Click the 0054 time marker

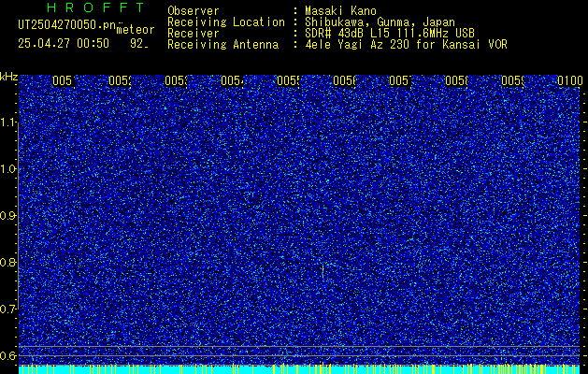[x=233, y=80]
